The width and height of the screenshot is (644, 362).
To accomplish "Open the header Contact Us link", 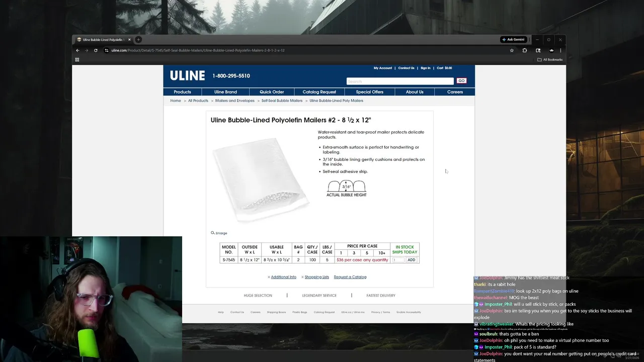I will click(x=407, y=68).
